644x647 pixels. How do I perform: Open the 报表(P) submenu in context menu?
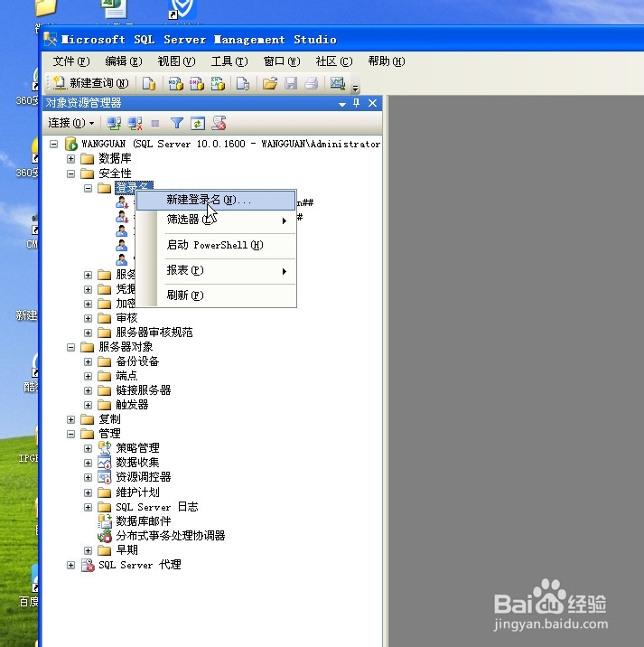(x=216, y=270)
